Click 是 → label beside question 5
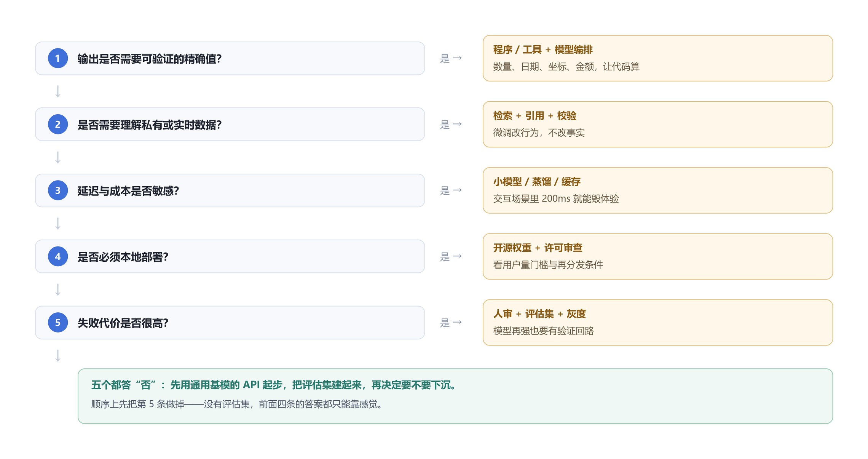Image resolution: width=868 pixels, height=459 pixels. pos(451,323)
